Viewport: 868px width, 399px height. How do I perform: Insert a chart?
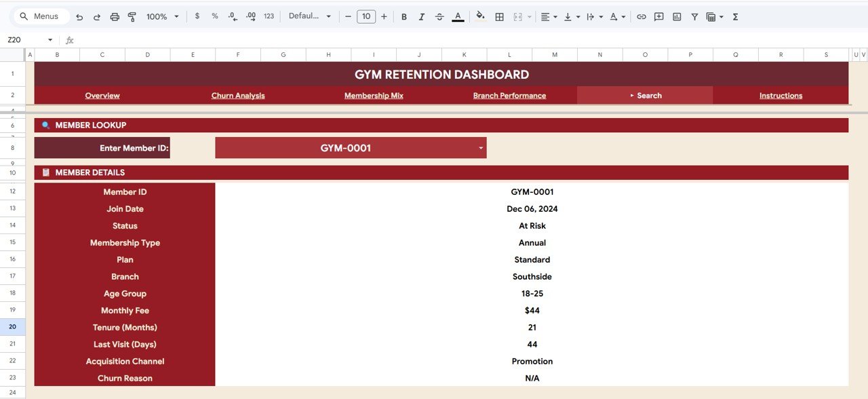pos(676,16)
